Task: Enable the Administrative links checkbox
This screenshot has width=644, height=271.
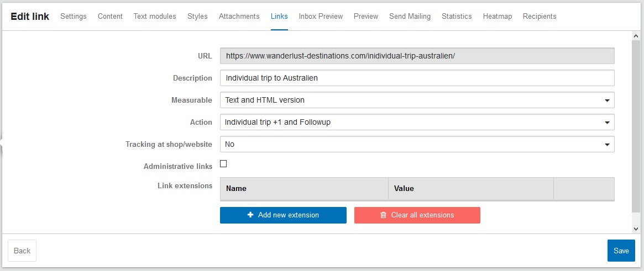Action: click(223, 164)
